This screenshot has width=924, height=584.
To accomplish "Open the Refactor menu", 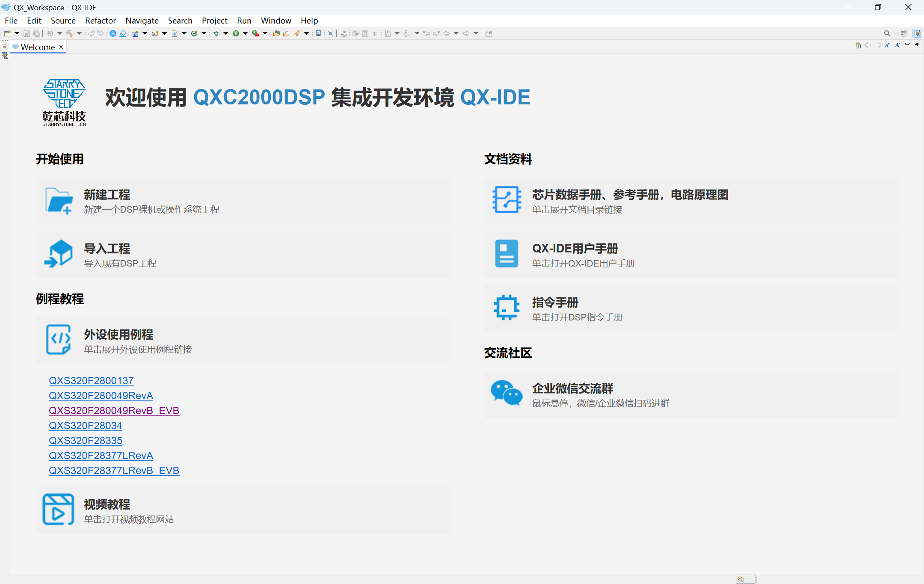I will 101,21.
